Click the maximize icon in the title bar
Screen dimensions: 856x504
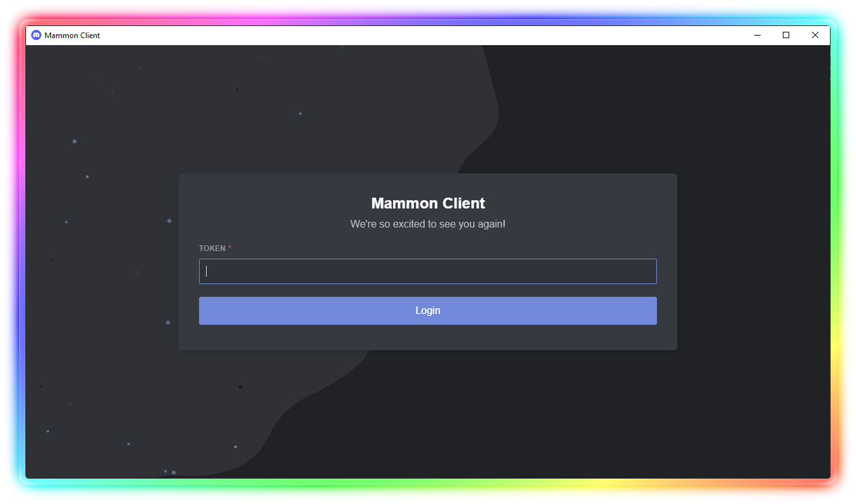[x=785, y=35]
